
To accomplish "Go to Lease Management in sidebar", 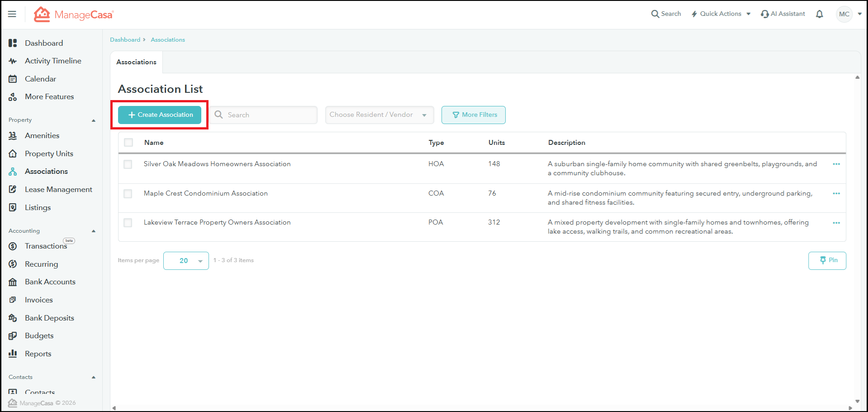I will click(x=58, y=189).
